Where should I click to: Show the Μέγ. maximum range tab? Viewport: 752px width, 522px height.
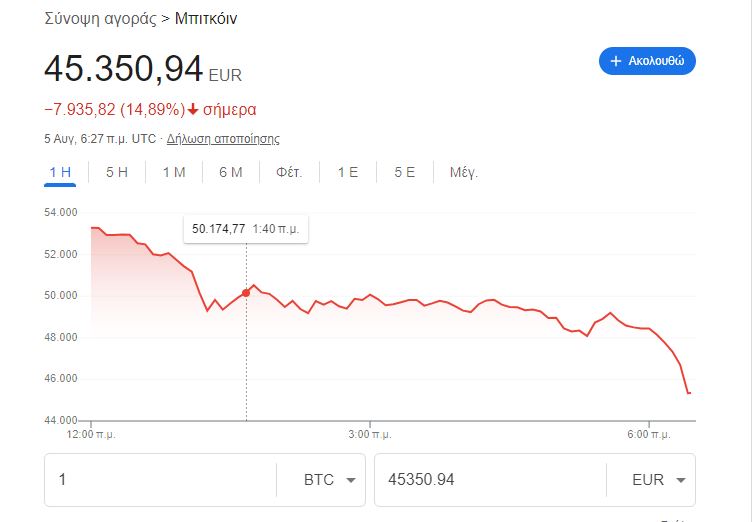click(464, 172)
